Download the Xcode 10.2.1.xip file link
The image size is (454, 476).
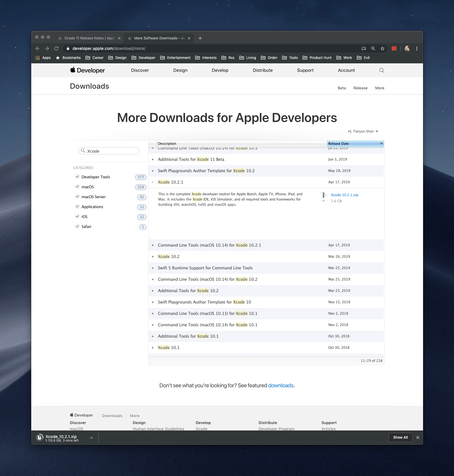344,195
